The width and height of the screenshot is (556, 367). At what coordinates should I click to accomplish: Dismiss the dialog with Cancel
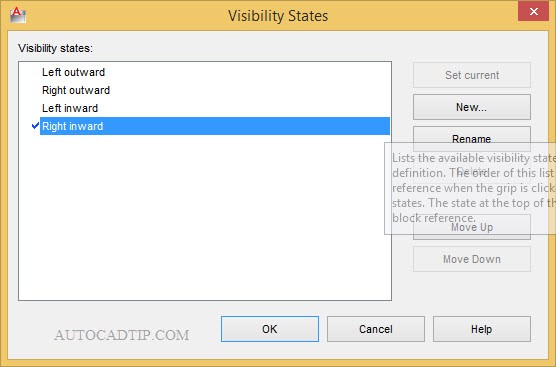click(376, 329)
